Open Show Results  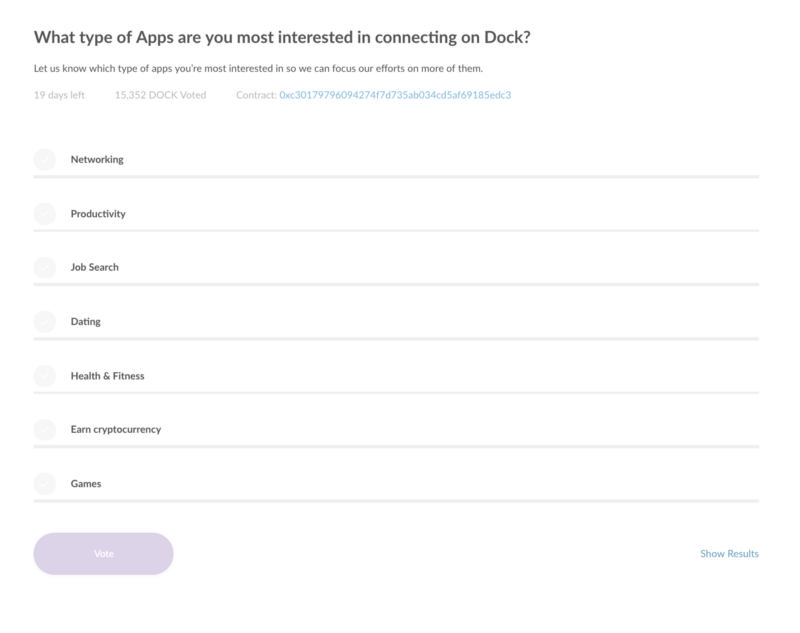[x=728, y=553]
